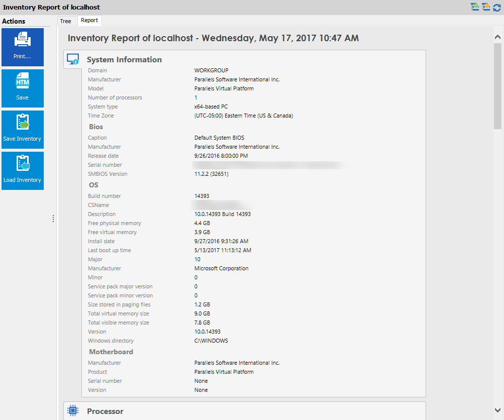Save the report as HTM file
This screenshot has width=504, height=420.
click(22, 88)
